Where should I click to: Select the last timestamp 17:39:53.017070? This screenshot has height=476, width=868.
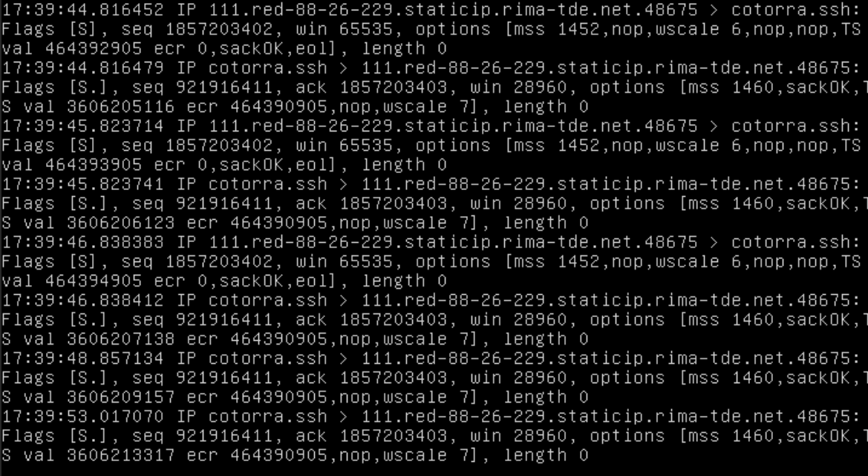pyautogui.click(x=83, y=417)
